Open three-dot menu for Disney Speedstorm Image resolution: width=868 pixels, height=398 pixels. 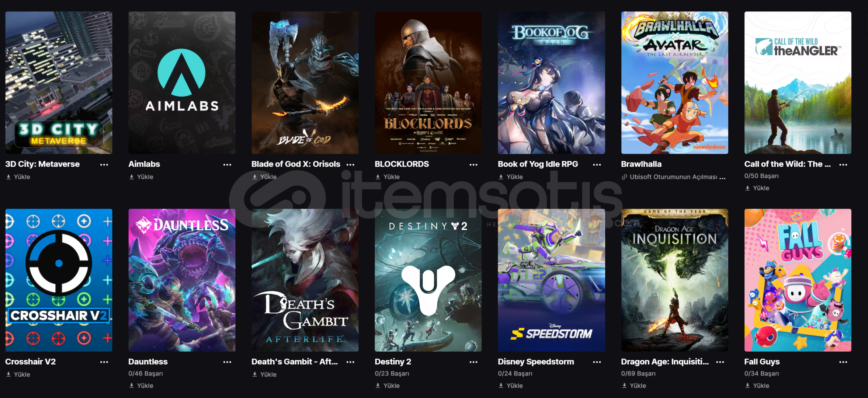(597, 362)
